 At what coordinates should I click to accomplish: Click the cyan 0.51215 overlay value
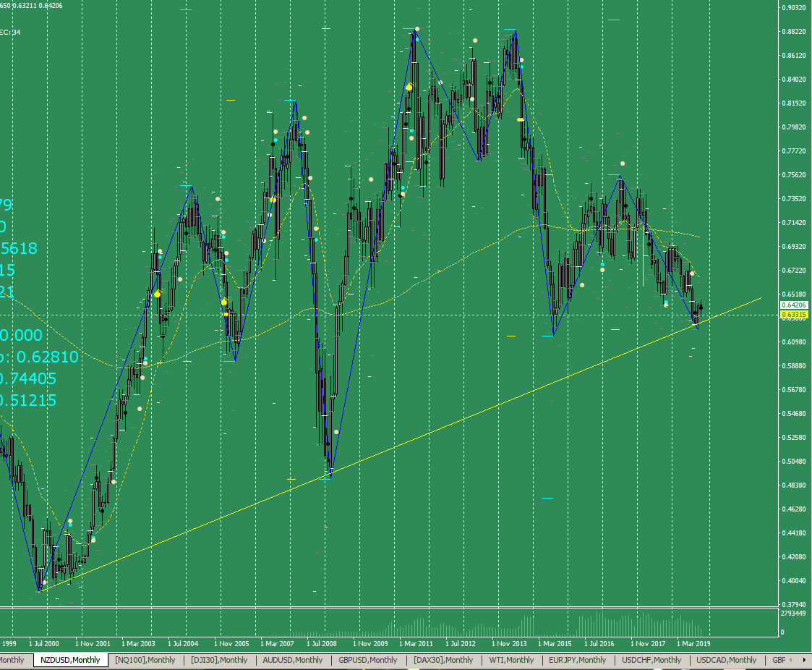(x=28, y=401)
